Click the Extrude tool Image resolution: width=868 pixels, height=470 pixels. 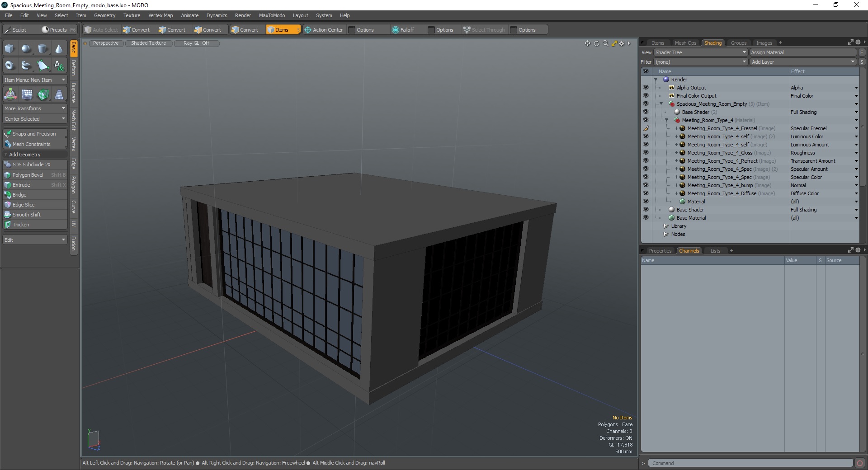click(x=35, y=185)
